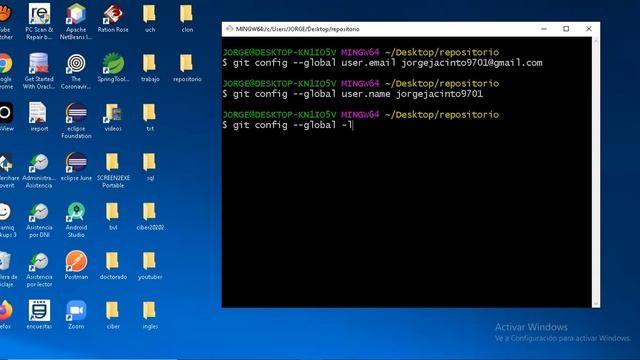Close the MINGW64 terminal window
Screen dimensions: 640x360
589,29
